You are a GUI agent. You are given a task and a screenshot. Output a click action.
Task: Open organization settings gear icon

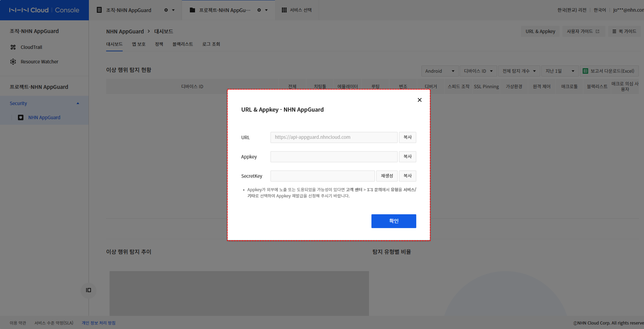166,10
